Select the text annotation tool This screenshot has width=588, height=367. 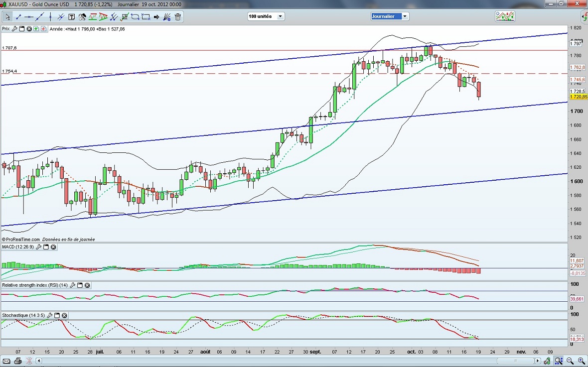pos(71,17)
